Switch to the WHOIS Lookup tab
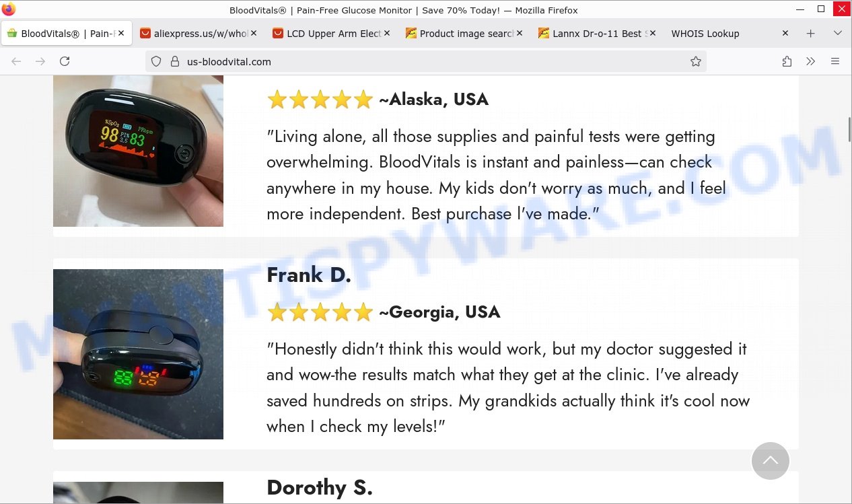The image size is (852, 504). pos(705,34)
